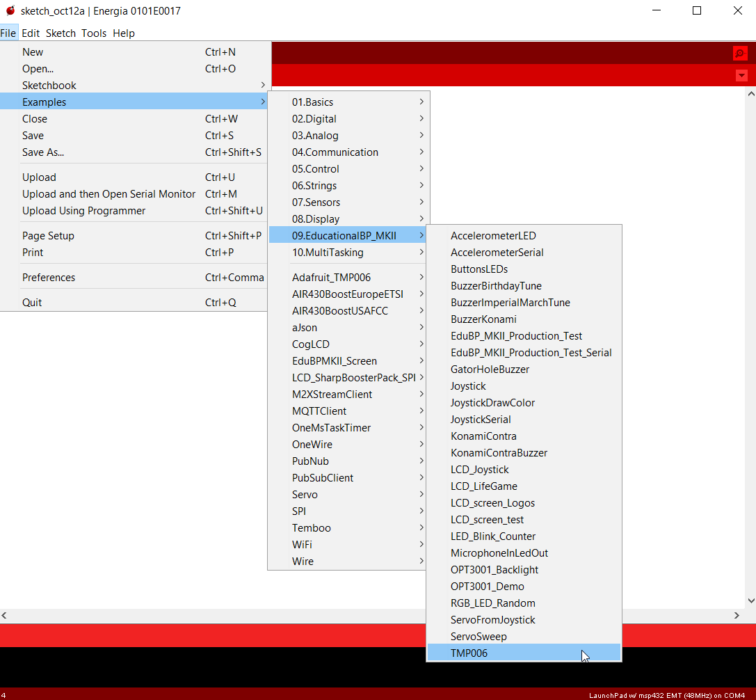Expand the CogLCD examples
The width and height of the screenshot is (756, 700).
(x=348, y=344)
